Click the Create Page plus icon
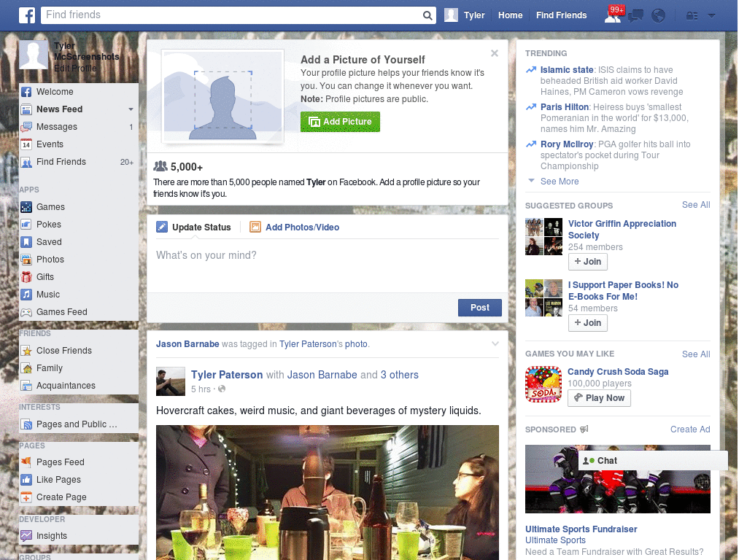 coord(26,497)
